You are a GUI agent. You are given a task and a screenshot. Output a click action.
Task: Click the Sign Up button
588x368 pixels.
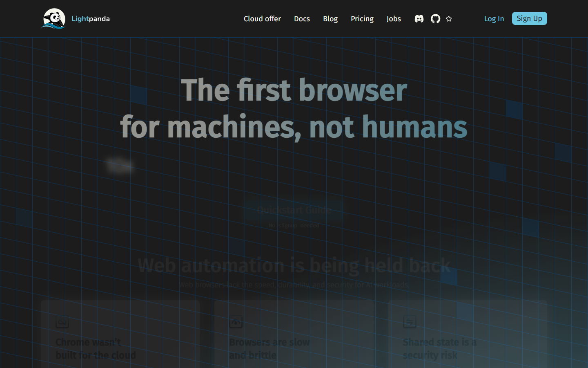(x=529, y=18)
